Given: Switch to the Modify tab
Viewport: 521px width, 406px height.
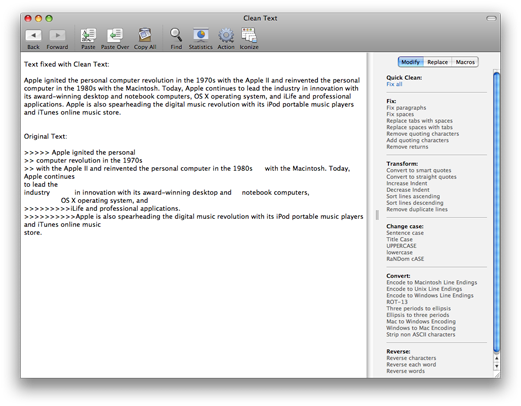Looking at the screenshot, I should tap(411, 62).
